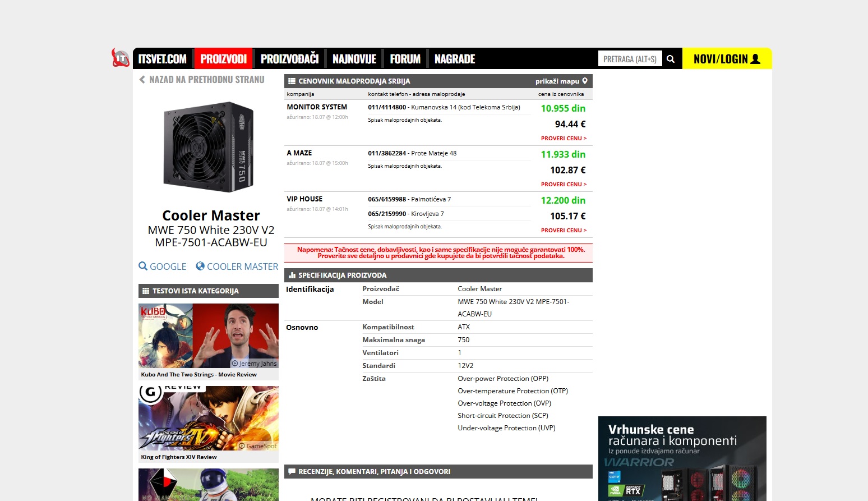Screen dimensions: 868x501
Task: Click phone number 011/3862284
Action: [387, 153]
